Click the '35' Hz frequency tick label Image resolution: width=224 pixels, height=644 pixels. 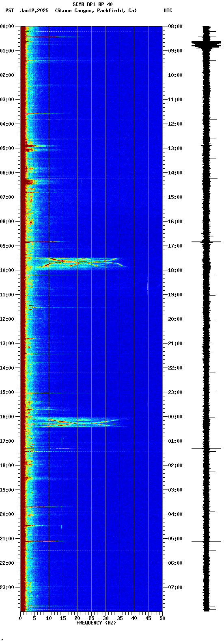(x=120, y=618)
